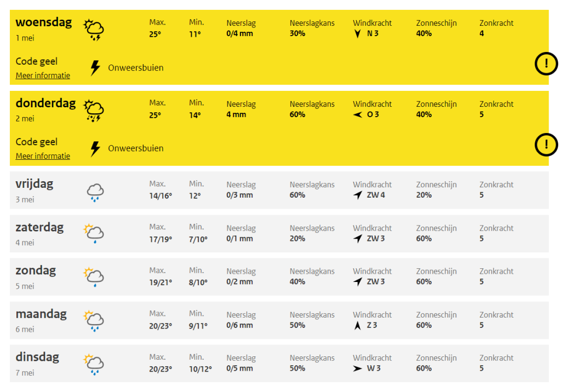
Task: Open Meer informatie link for woensdag
Action: click(43, 76)
